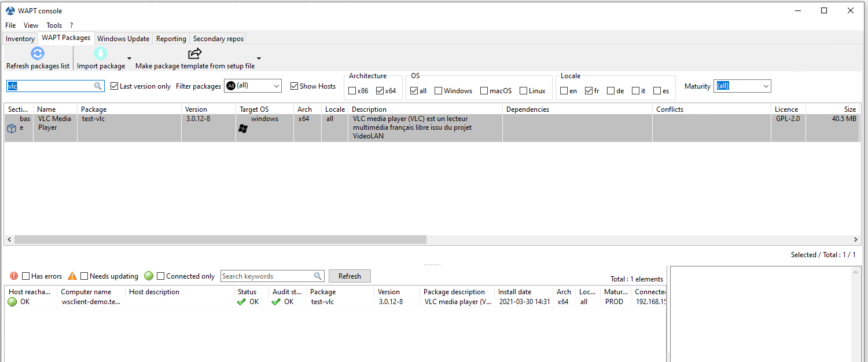Switch to the Reporting tab

coord(171,39)
